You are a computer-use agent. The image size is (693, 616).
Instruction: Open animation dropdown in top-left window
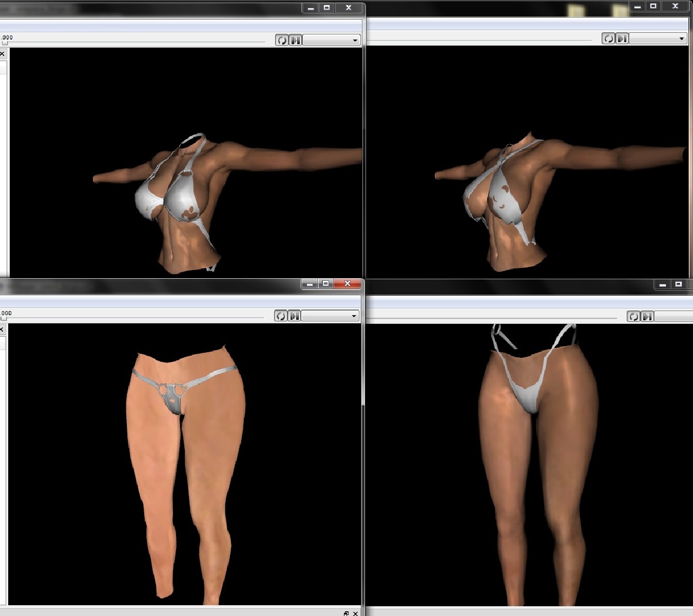331,40
